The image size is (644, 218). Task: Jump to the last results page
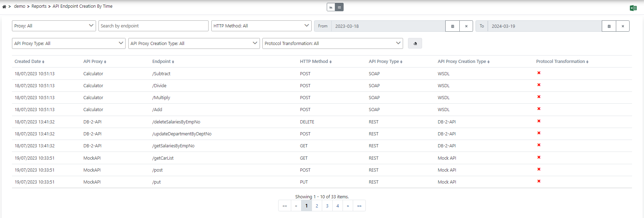[359, 206]
